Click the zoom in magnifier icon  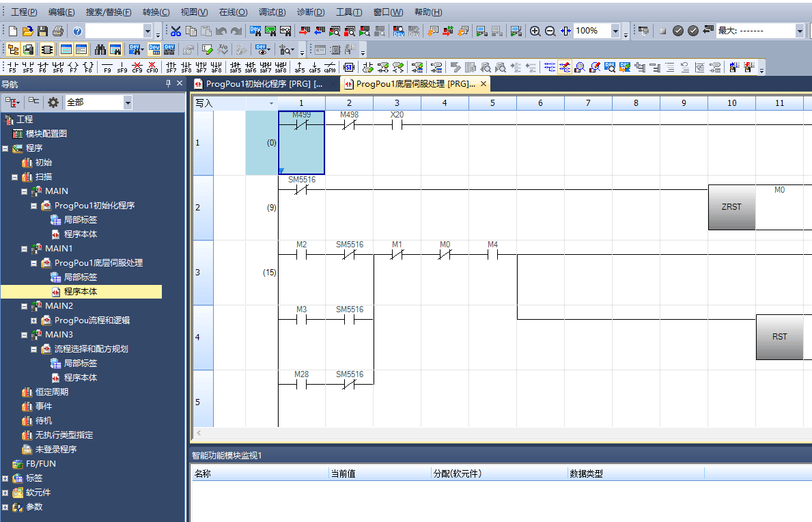coord(535,31)
